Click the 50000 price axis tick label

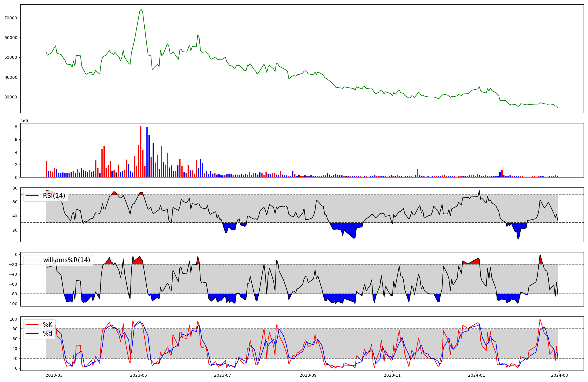point(11,57)
